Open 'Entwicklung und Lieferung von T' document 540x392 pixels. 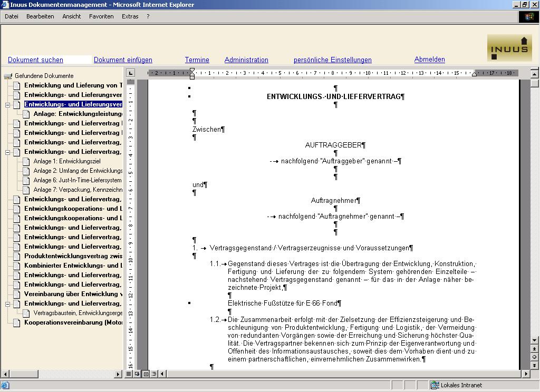coord(73,85)
